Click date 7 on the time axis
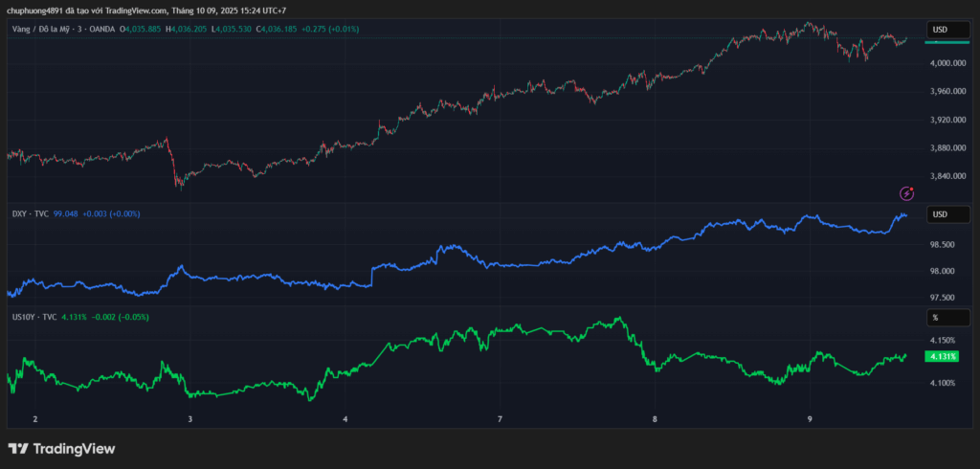980x469 pixels. 500,419
